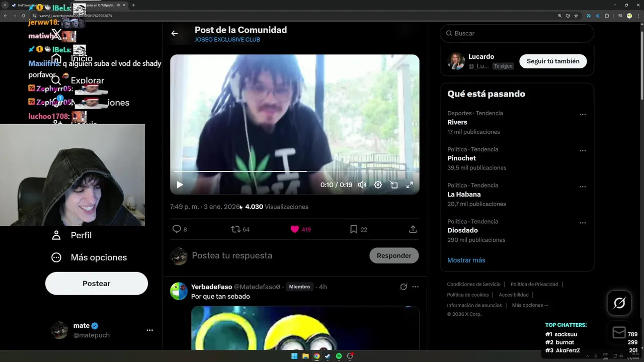Open the 'Política de cookies' link

467,295
